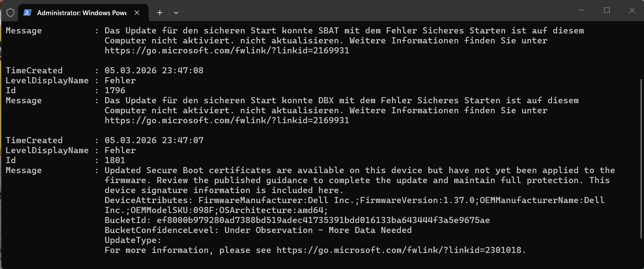
Task: Click the admin shield icon left of the tab
Action: [x=10, y=13]
